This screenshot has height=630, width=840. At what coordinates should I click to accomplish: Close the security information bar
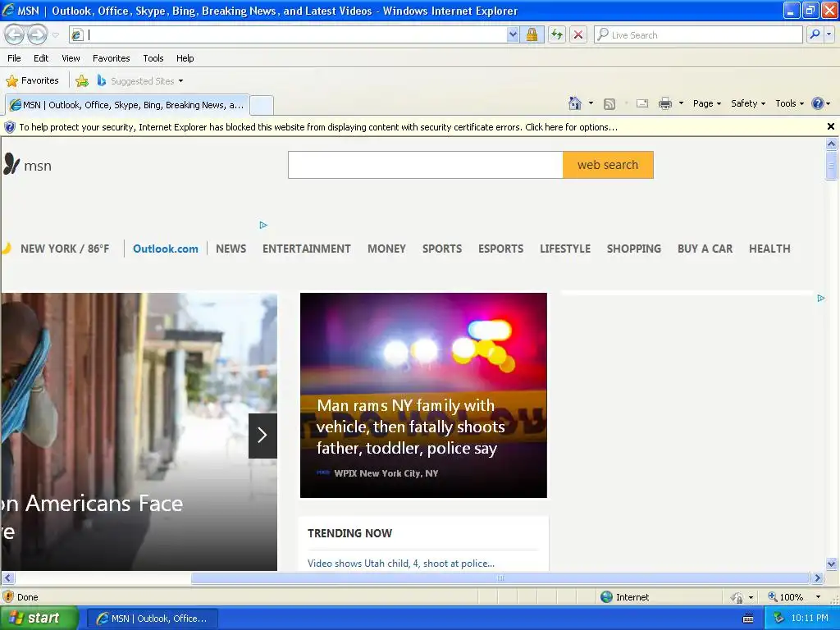(x=830, y=126)
